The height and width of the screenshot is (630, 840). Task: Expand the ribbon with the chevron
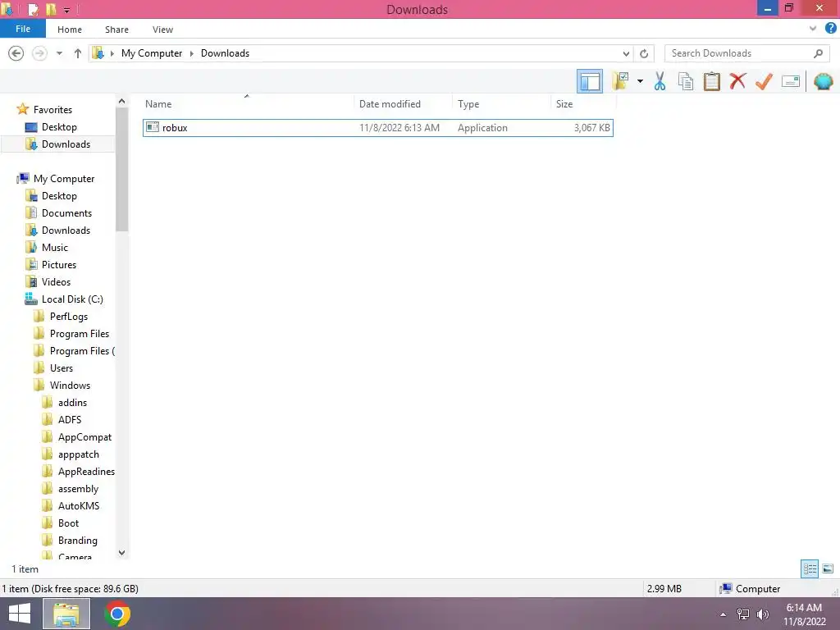(813, 29)
